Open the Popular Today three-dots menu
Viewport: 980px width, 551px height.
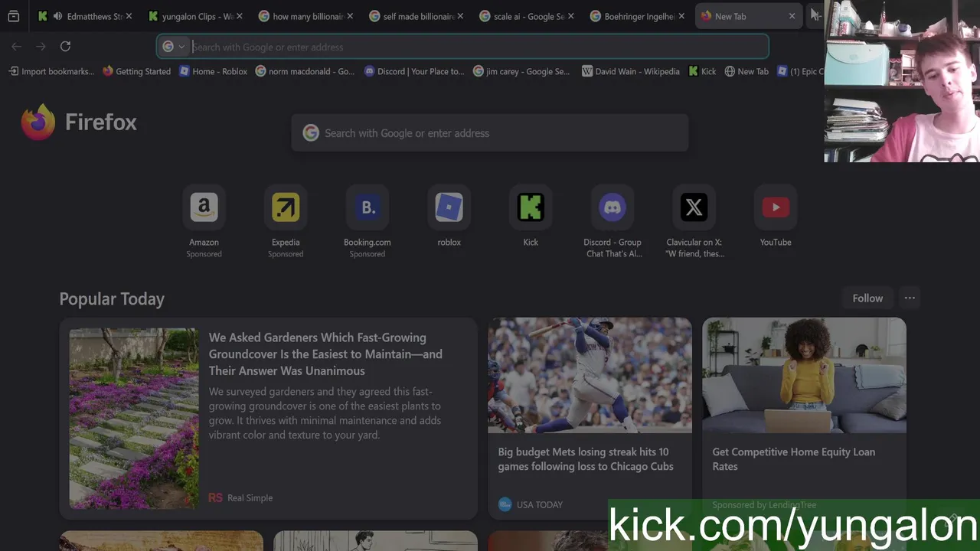tap(910, 298)
